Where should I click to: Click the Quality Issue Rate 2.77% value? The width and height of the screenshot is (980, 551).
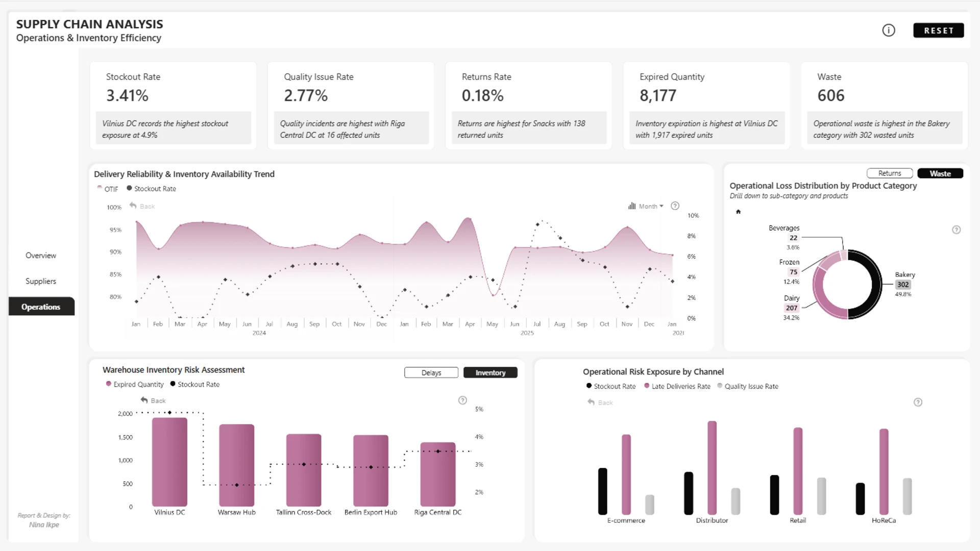[306, 95]
